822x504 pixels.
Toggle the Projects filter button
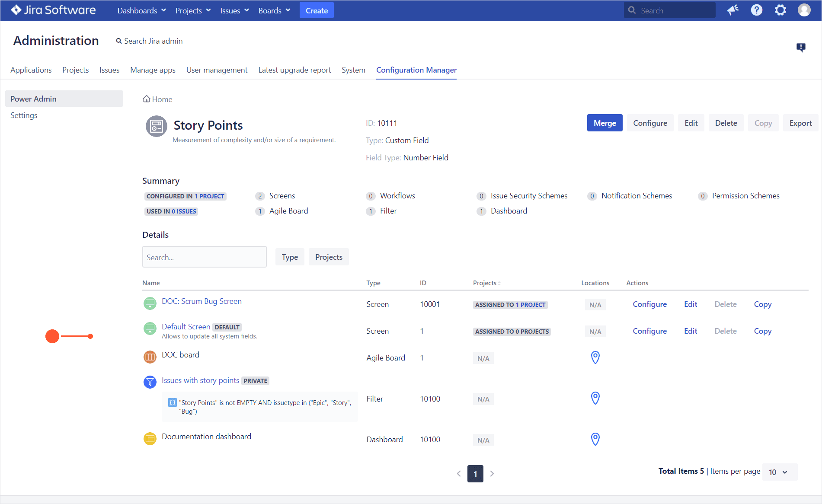(x=329, y=257)
